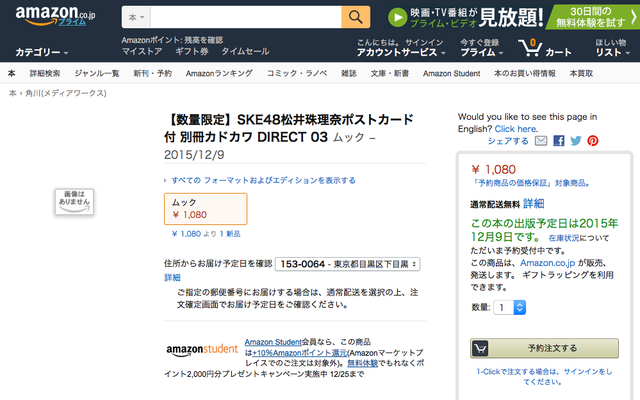The width and height of the screenshot is (640, 400).
Task: Open the shopping cart icon
Action: pos(530,47)
